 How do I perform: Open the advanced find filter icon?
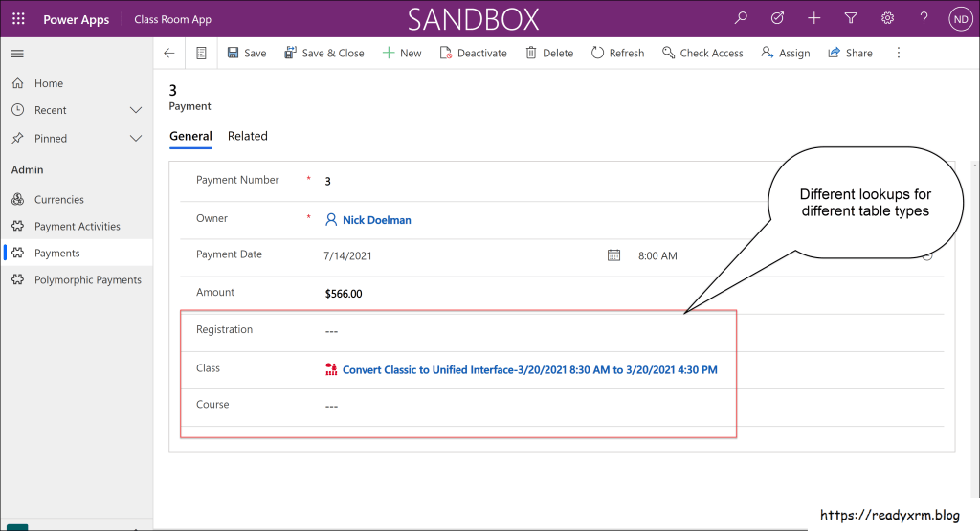point(851,18)
